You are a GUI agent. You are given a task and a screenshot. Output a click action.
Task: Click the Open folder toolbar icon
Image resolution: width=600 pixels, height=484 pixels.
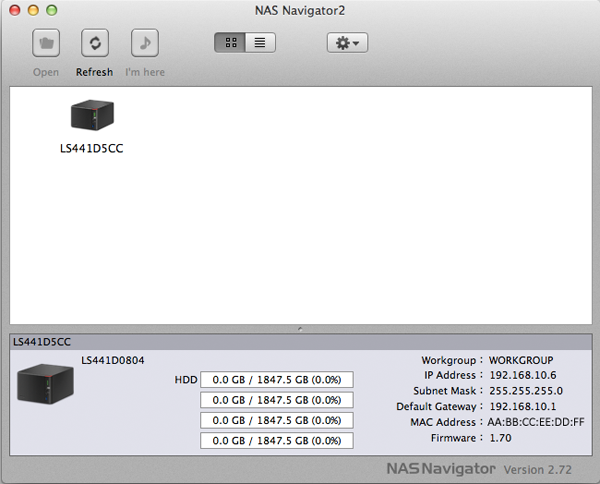46,44
